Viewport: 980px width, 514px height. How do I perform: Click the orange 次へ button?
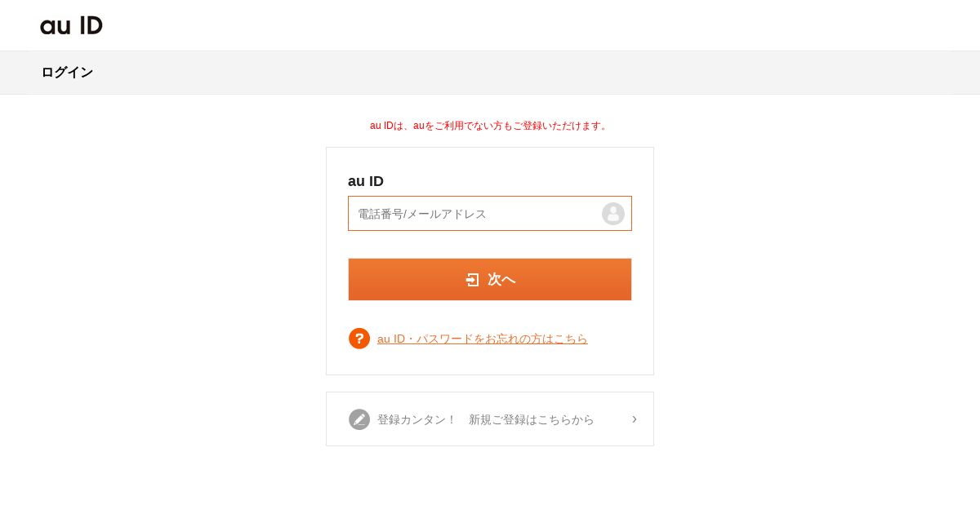[x=490, y=280]
